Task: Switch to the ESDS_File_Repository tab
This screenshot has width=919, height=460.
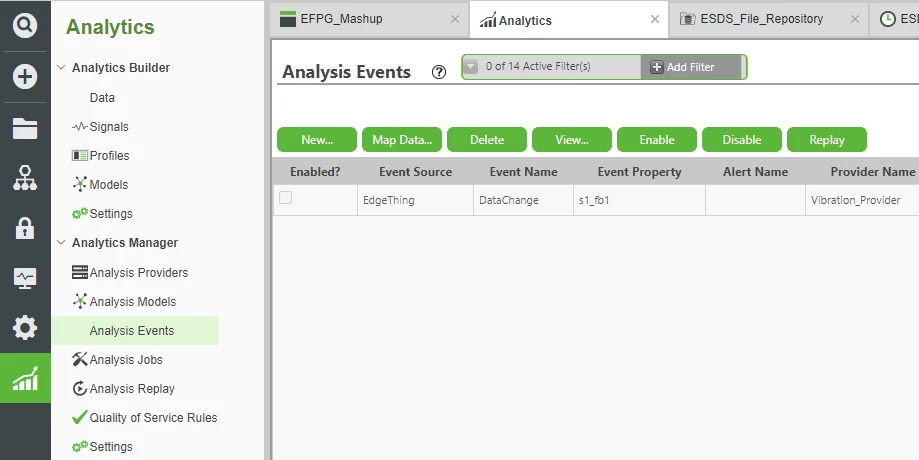Action: (768, 19)
